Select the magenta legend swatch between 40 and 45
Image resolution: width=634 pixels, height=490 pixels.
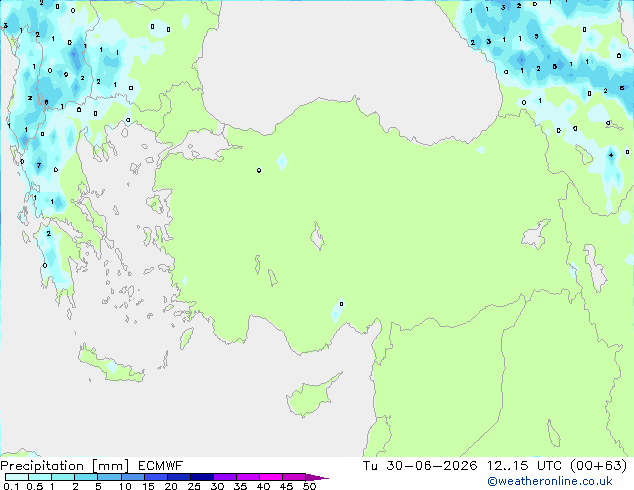pyautogui.click(x=271, y=477)
